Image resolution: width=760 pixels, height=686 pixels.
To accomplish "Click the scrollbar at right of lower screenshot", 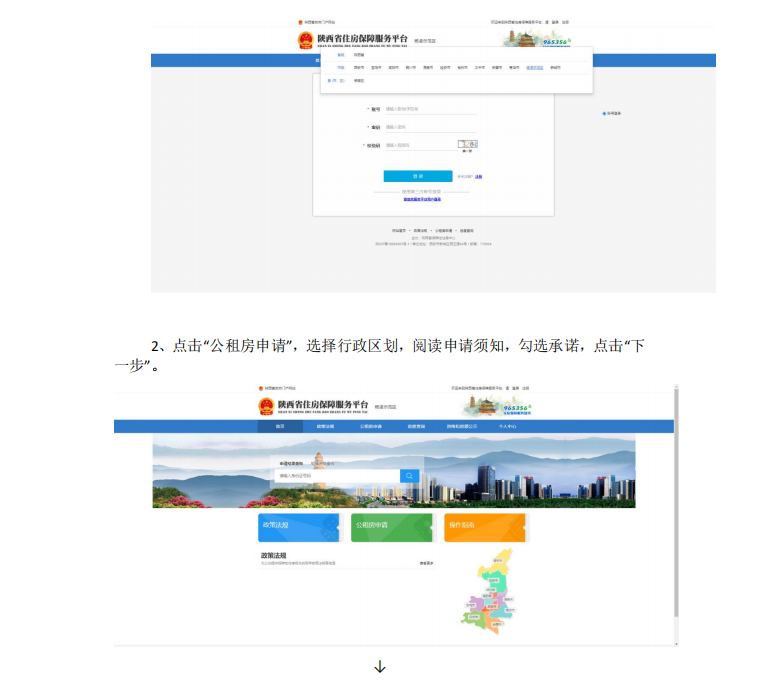I will (x=676, y=500).
